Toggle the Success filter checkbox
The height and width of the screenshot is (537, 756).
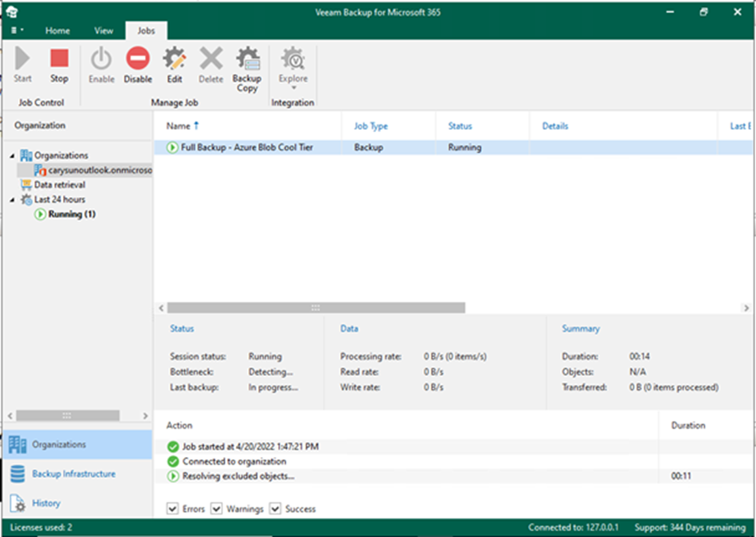275,508
